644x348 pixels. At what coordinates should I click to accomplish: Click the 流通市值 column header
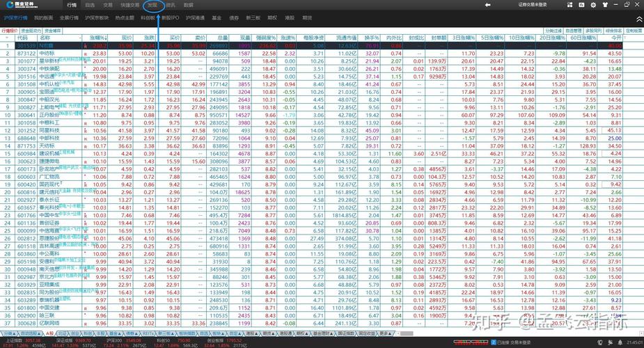(346, 38)
